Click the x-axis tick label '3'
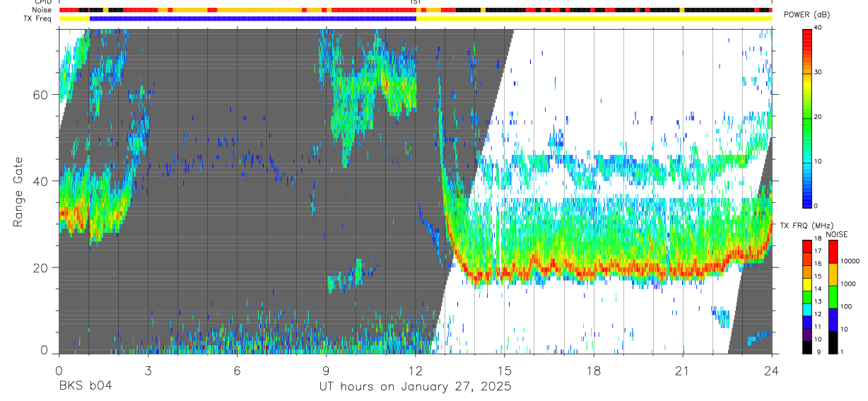The image size is (868, 401). point(148,371)
